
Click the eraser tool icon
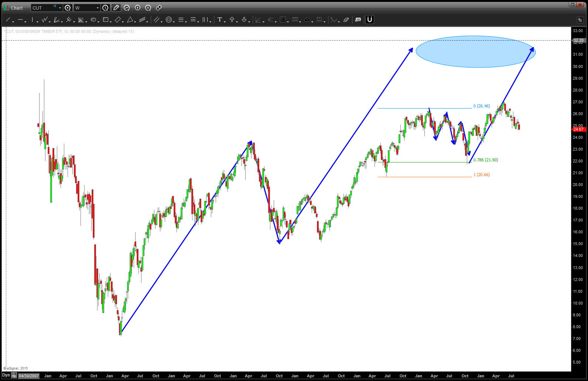[346, 20]
